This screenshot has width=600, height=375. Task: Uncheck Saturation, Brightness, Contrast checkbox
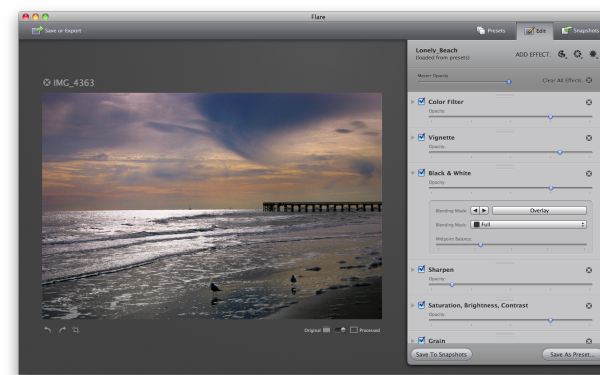click(x=421, y=305)
